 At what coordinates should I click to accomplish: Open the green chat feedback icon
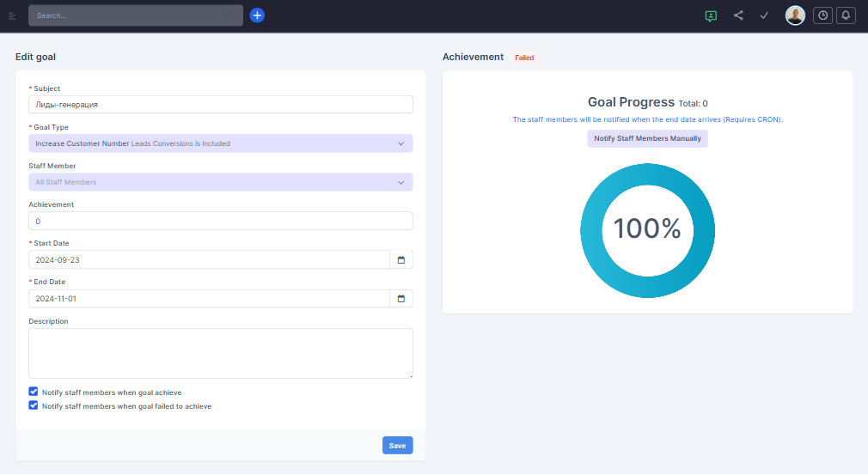click(711, 15)
